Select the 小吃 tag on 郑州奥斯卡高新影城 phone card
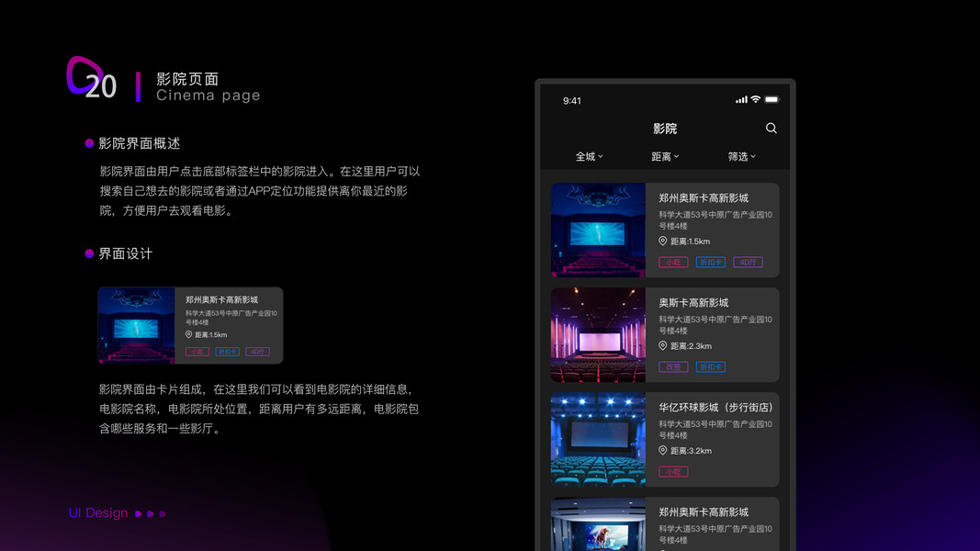Viewport: 980px width, 551px height. tap(673, 263)
